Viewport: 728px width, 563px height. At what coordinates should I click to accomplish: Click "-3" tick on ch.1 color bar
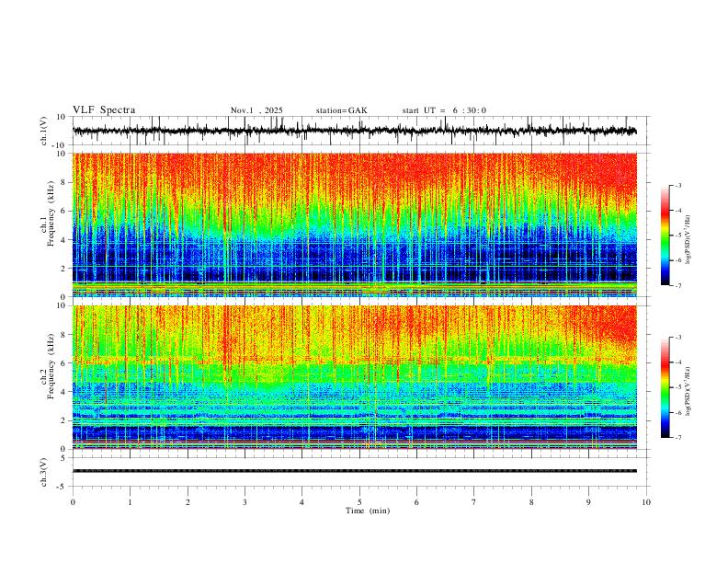[677, 185]
